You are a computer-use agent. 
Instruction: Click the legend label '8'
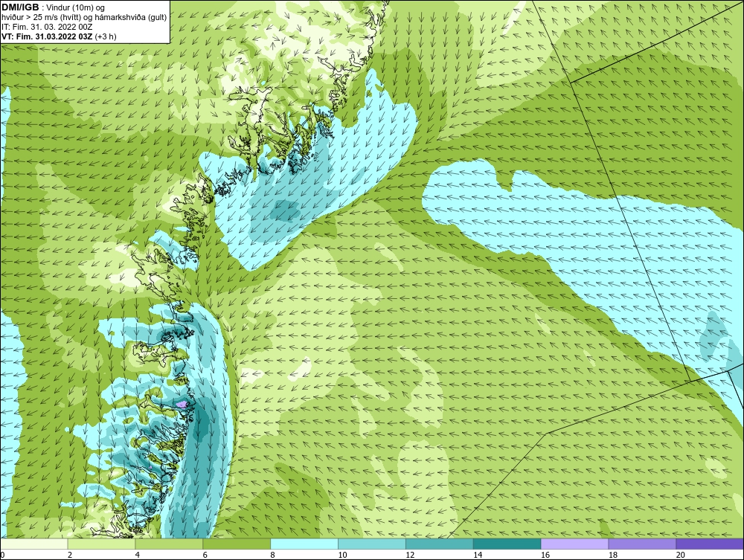point(273,555)
